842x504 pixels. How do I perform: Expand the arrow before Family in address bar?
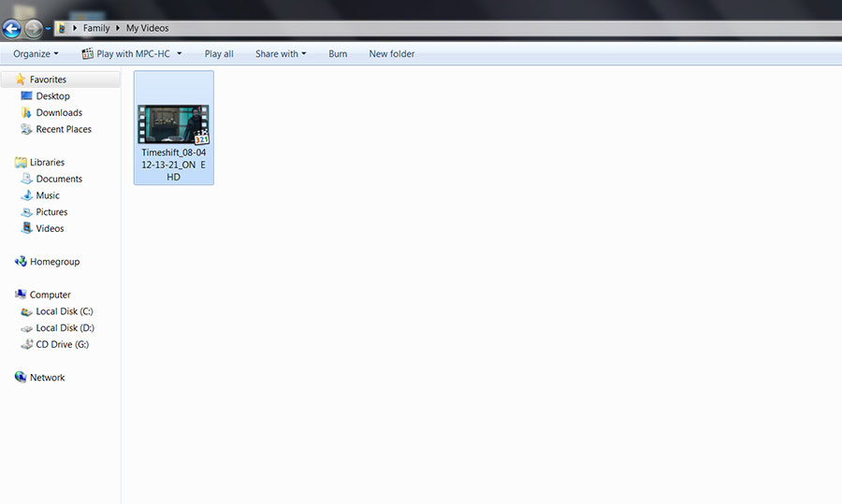pyautogui.click(x=75, y=28)
